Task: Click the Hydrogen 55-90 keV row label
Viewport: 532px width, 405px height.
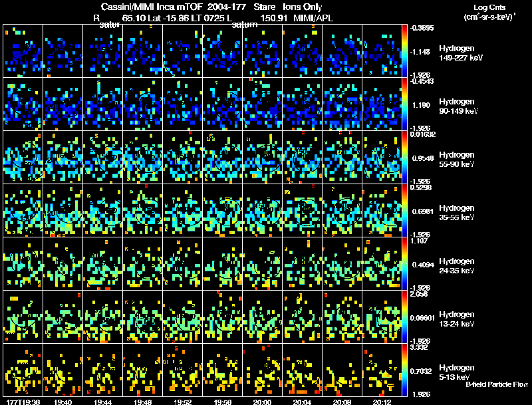Action: (x=457, y=160)
